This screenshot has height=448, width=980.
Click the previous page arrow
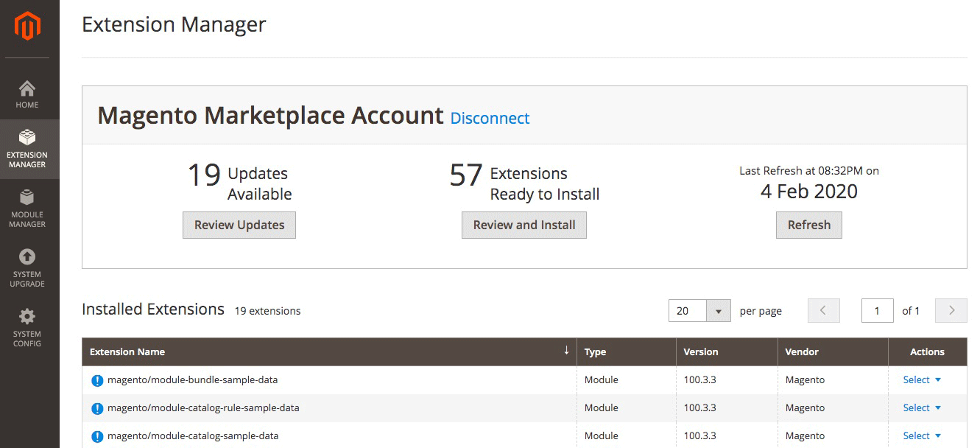(823, 310)
